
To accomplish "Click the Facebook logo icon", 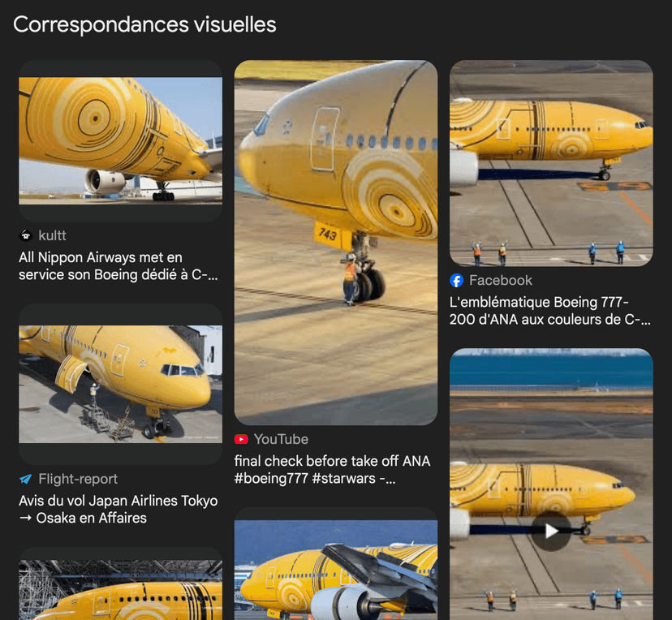I will 456,281.
